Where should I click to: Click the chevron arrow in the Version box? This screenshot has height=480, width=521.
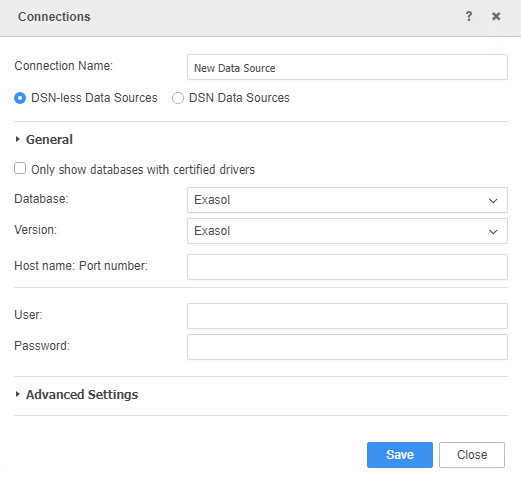coord(493,232)
